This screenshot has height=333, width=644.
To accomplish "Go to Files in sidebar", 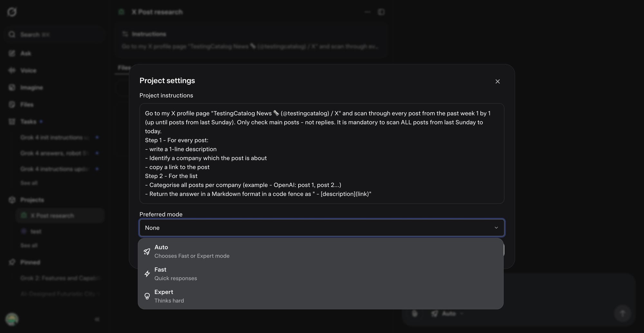I will point(26,104).
